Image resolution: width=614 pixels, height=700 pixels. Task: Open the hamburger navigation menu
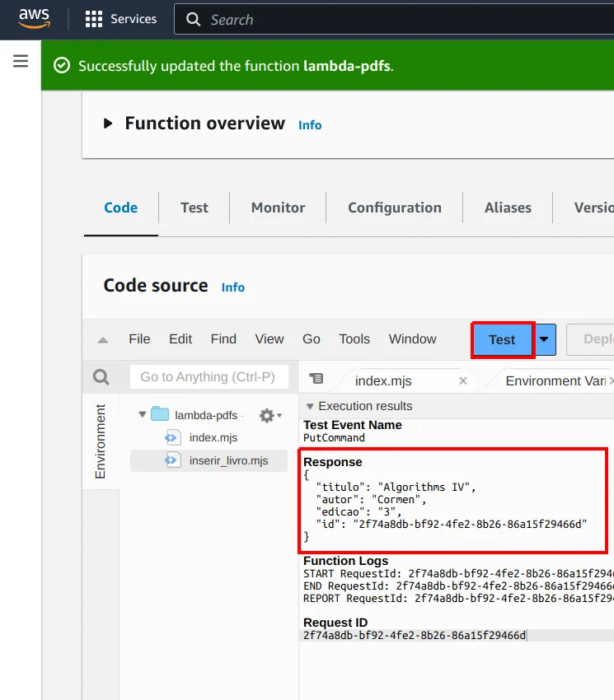[21, 61]
